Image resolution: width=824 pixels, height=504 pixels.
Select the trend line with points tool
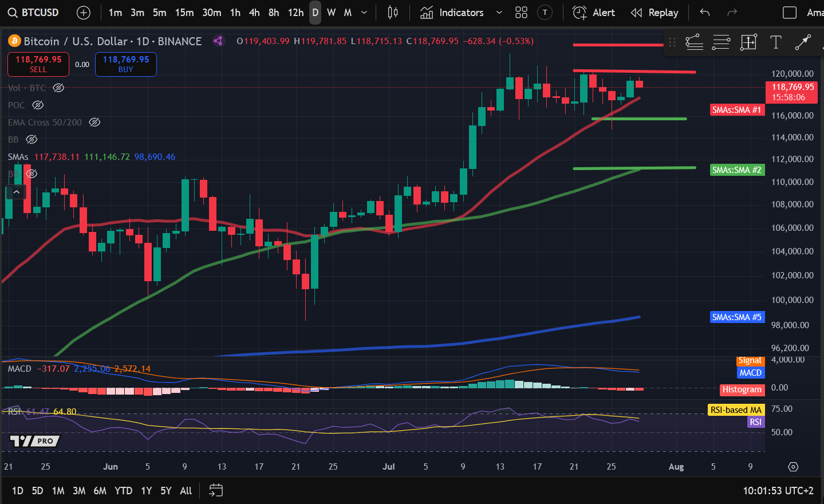[x=694, y=42]
